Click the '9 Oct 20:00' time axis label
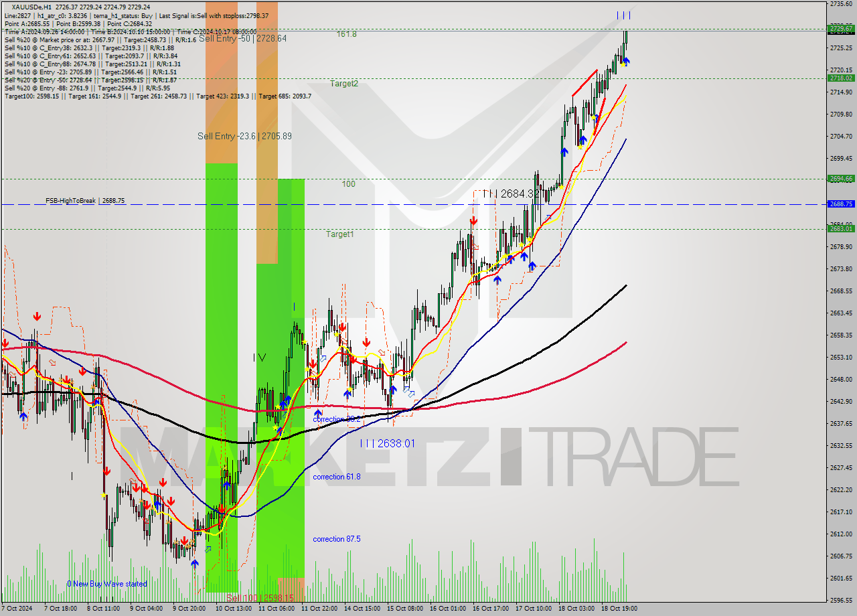 click(x=189, y=609)
